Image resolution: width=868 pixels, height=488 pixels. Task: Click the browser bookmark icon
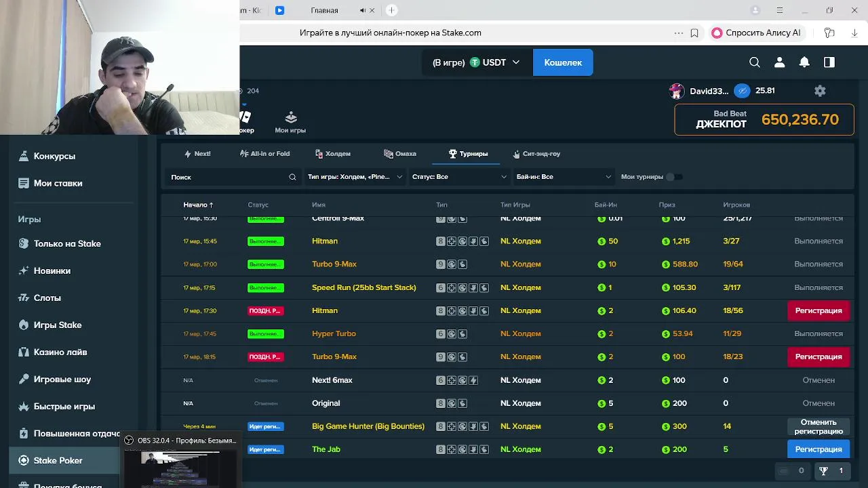tap(694, 33)
